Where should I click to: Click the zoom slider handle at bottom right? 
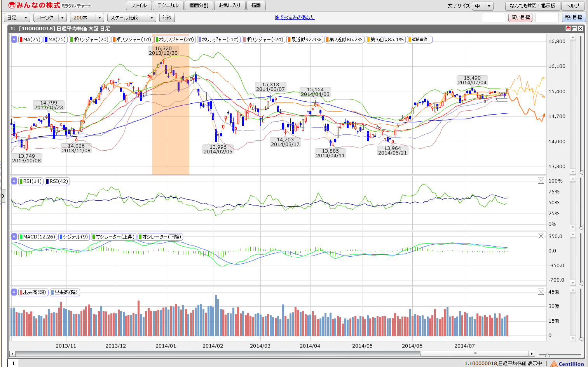point(547,355)
